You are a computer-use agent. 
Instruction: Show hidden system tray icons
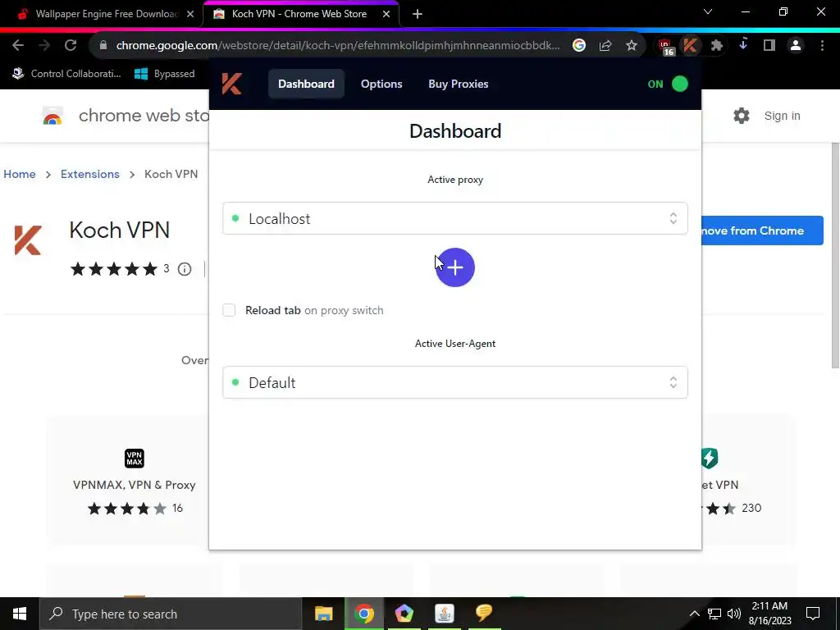[694, 614]
